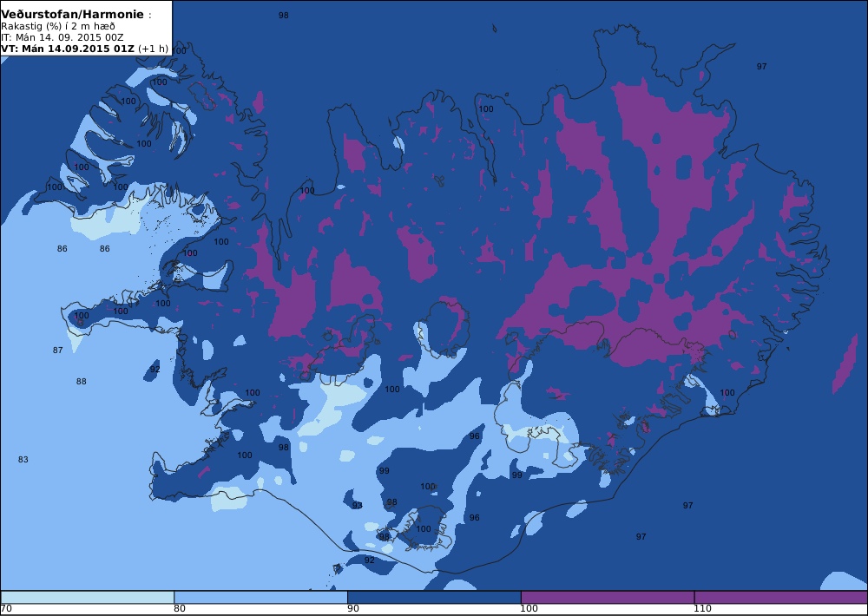Viewport: 868px width, 616px height.
Task: Click the legend tick label "70"
Action: click(6, 609)
